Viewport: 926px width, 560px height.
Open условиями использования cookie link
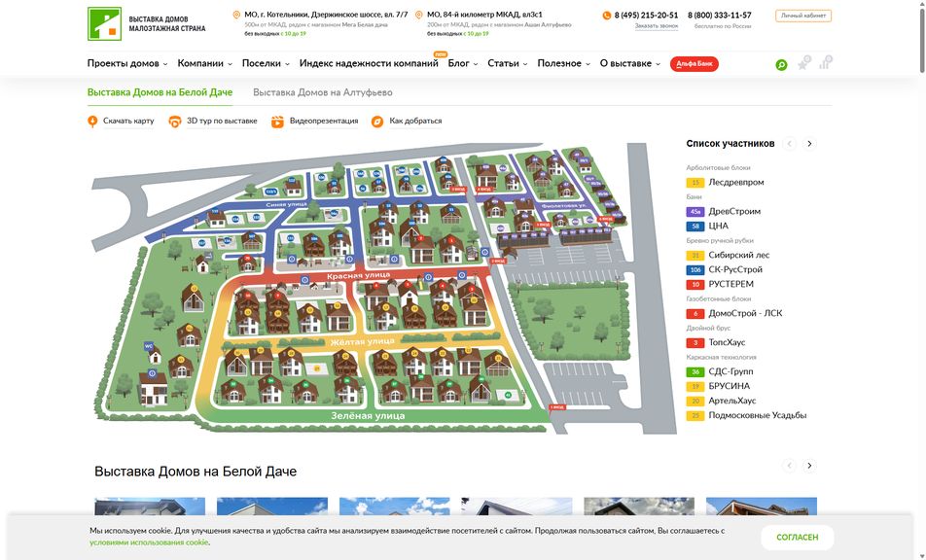pos(149,542)
